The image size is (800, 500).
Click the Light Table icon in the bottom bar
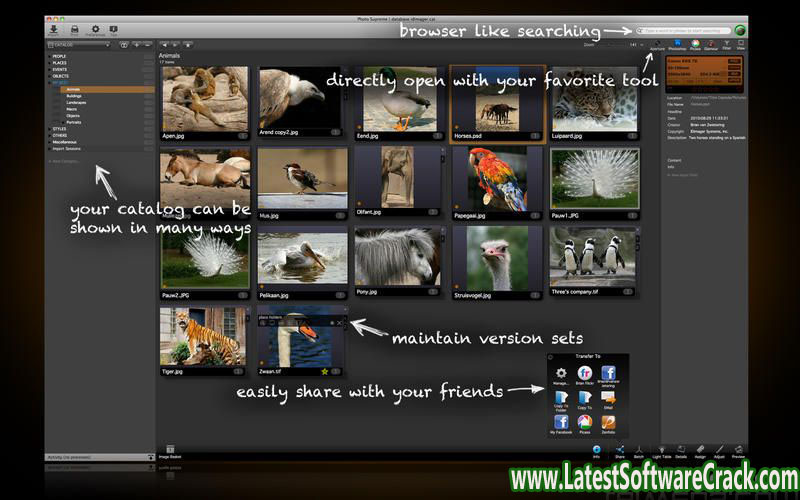pyautogui.click(x=661, y=451)
